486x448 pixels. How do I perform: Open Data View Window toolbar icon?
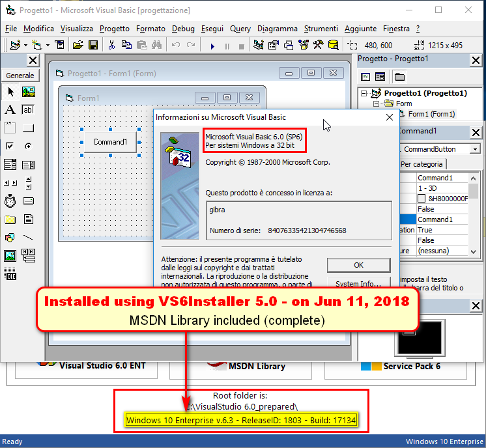[334, 45]
